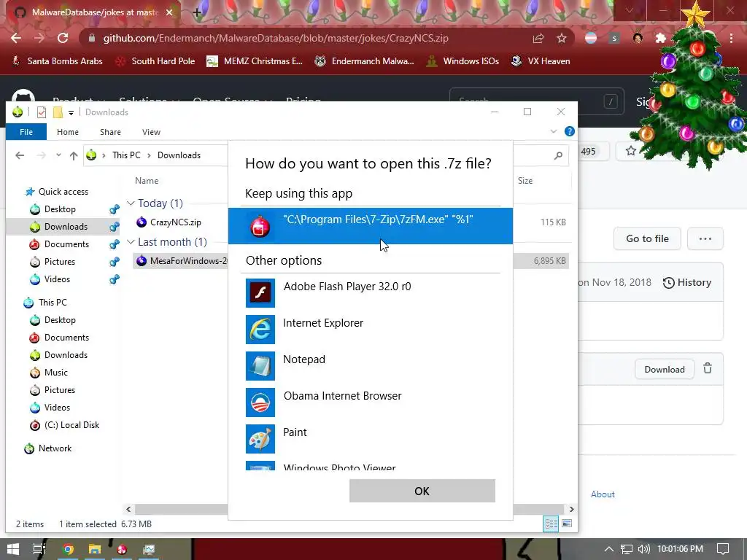Click Chrome reload page icon
The width and height of the screenshot is (747, 560).
(x=63, y=38)
